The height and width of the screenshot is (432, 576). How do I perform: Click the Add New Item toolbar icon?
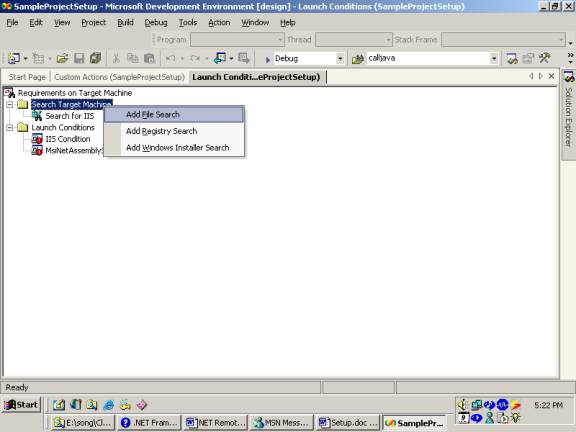(x=38, y=58)
